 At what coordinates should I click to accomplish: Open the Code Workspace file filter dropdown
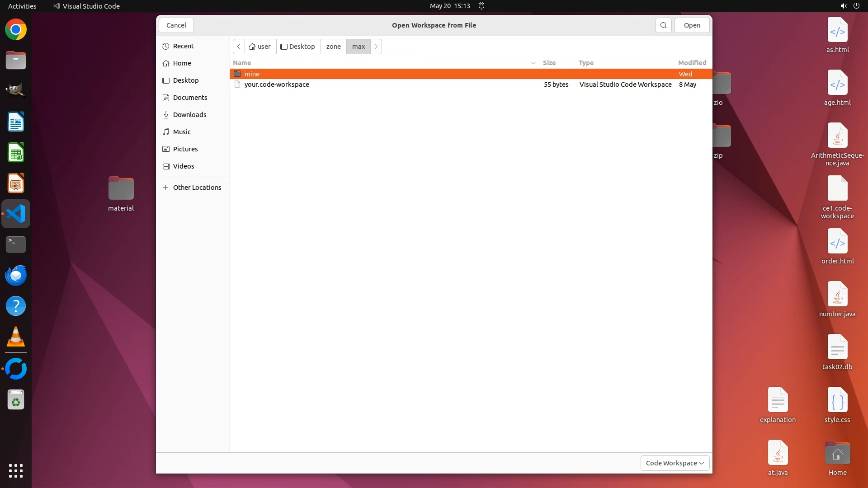675,463
